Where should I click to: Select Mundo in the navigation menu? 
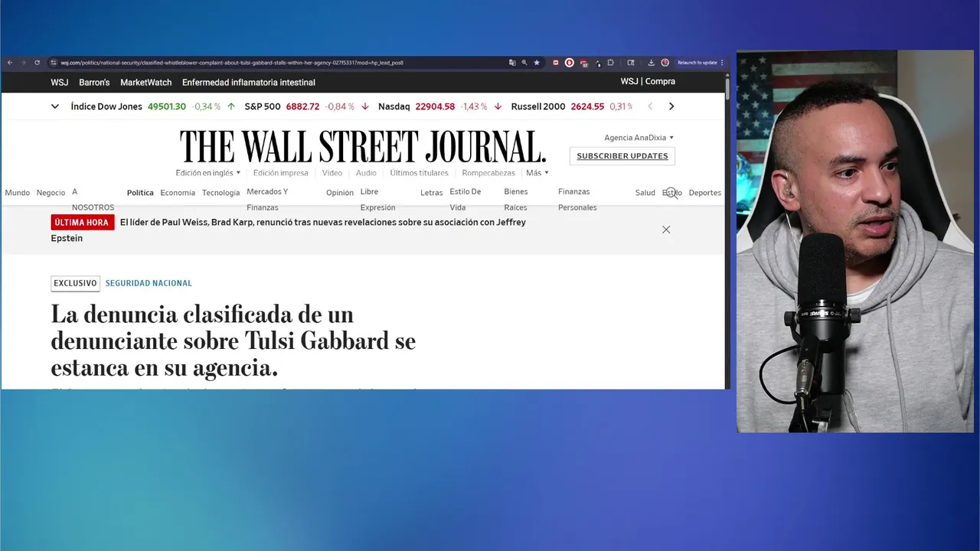pos(18,193)
